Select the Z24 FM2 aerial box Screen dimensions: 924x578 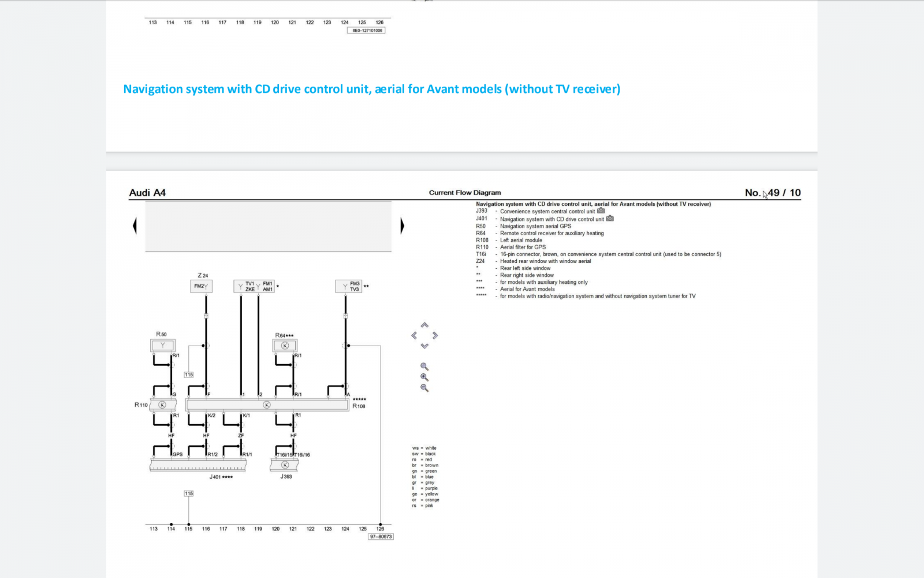(201, 286)
